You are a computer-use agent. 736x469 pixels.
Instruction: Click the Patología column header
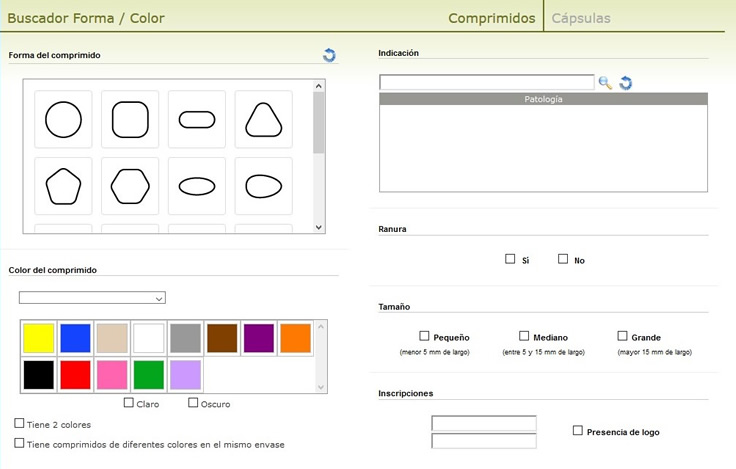[x=543, y=99]
